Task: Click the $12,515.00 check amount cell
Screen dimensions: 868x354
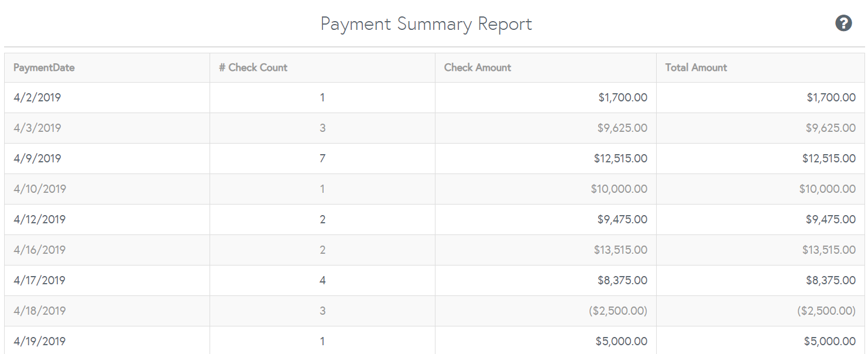Action: [620, 158]
